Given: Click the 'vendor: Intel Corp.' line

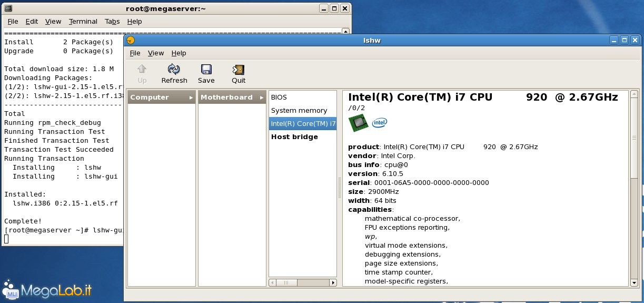Looking at the screenshot, I should 382,156.
